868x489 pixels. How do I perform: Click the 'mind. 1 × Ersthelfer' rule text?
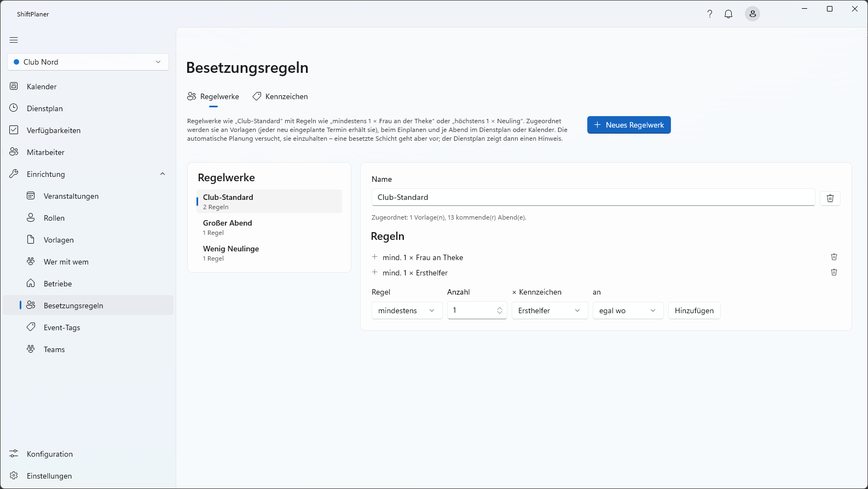[x=415, y=273]
